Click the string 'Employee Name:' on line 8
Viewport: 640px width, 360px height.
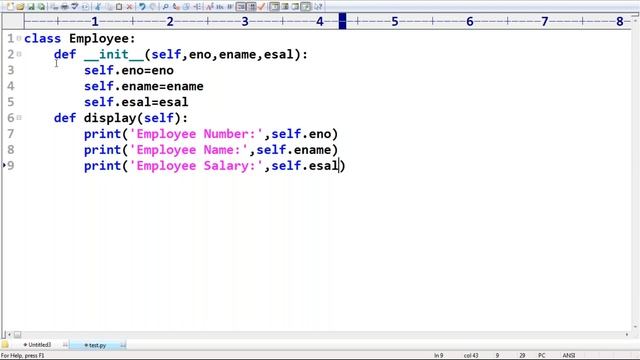pyautogui.click(x=189, y=150)
